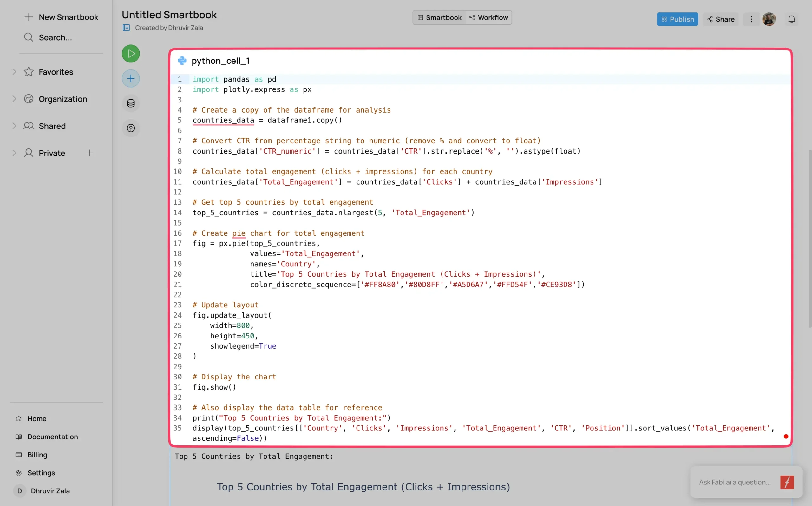Click the Publish button

pyautogui.click(x=677, y=19)
